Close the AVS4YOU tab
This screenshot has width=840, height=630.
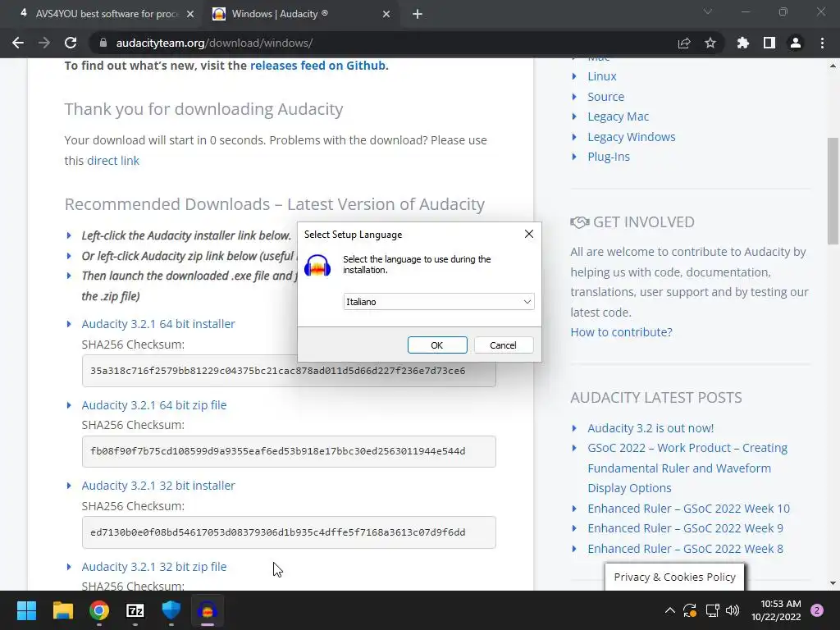(x=190, y=14)
